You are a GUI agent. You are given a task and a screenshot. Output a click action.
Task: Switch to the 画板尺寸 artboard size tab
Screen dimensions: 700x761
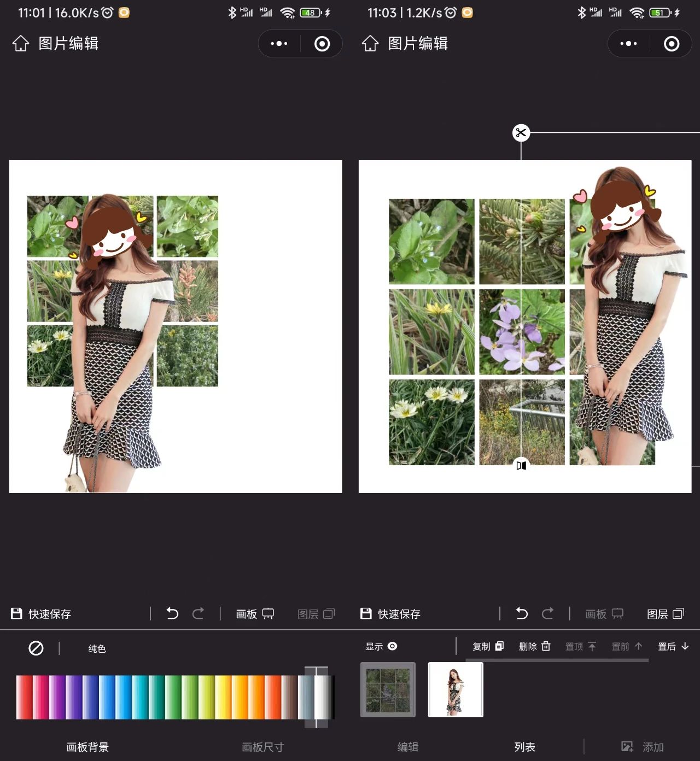point(262,746)
